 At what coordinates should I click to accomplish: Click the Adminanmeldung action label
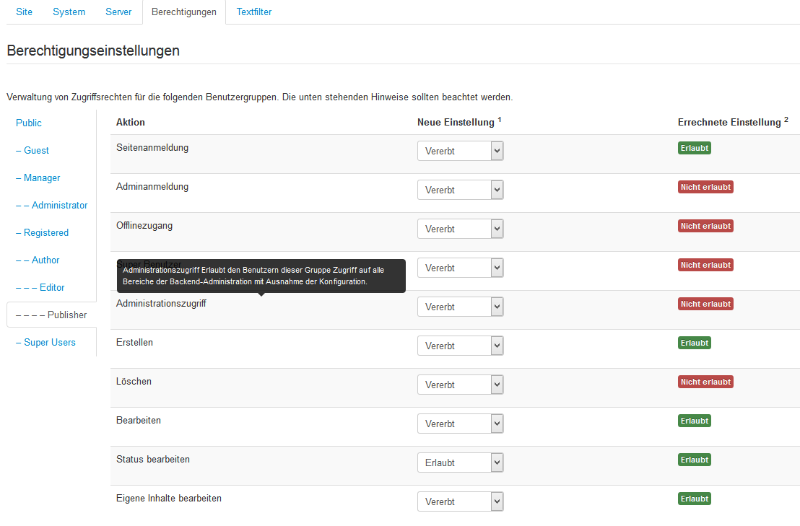152,187
